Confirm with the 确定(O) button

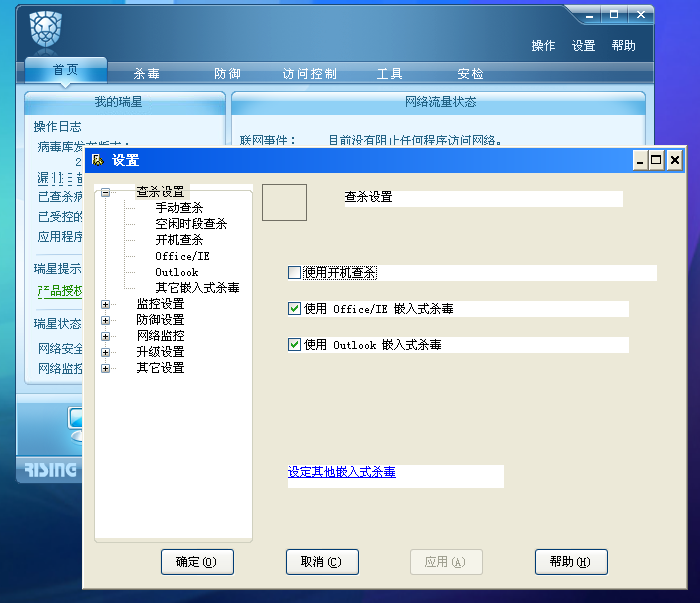click(197, 562)
